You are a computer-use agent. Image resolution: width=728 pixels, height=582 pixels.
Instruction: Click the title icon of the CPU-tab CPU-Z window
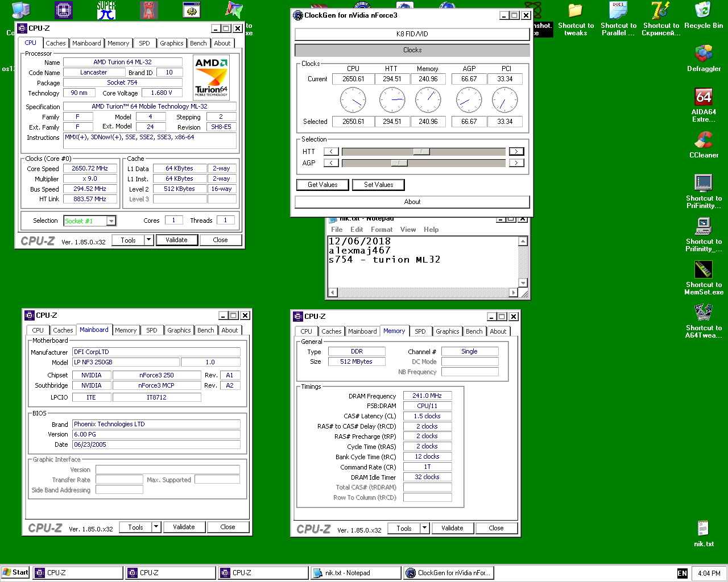click(22, 28)
